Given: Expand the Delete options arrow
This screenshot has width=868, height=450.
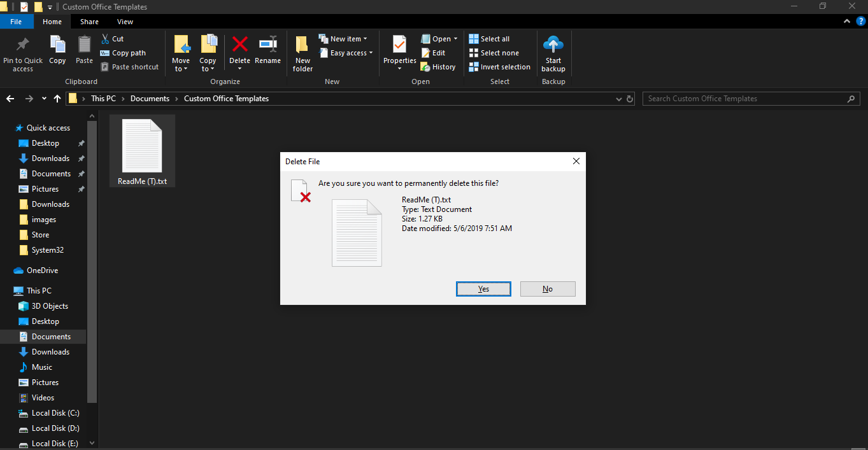Looking at the screenshot, I should (x=239, y=69).
